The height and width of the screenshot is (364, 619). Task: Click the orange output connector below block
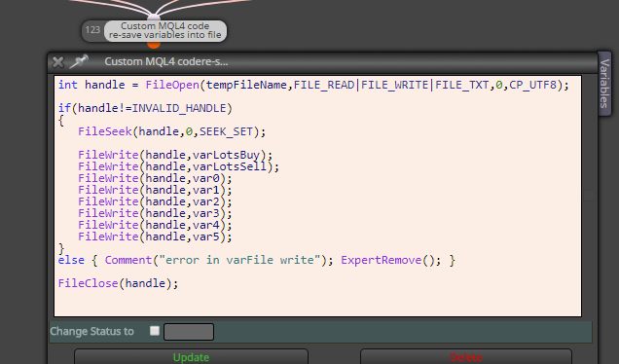tap(154, 45)
